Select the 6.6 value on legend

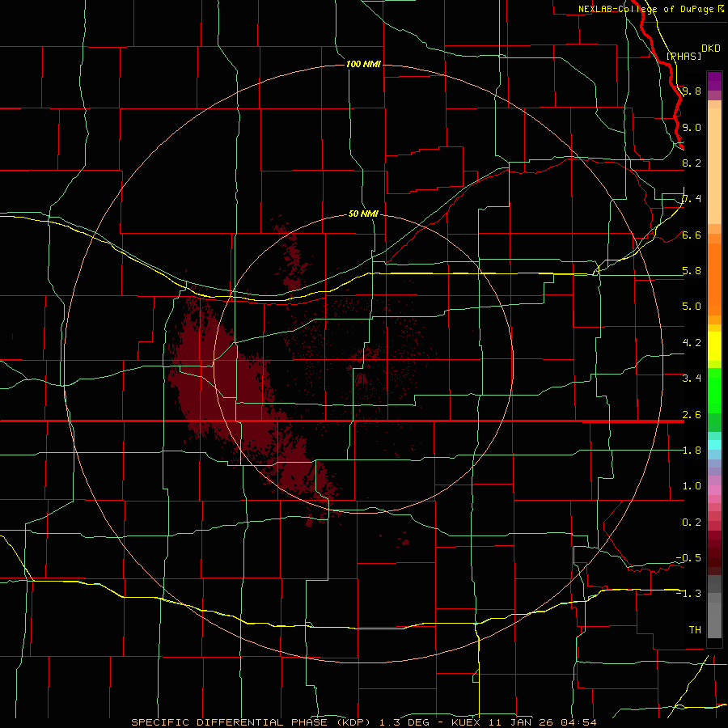pos(692,235)
